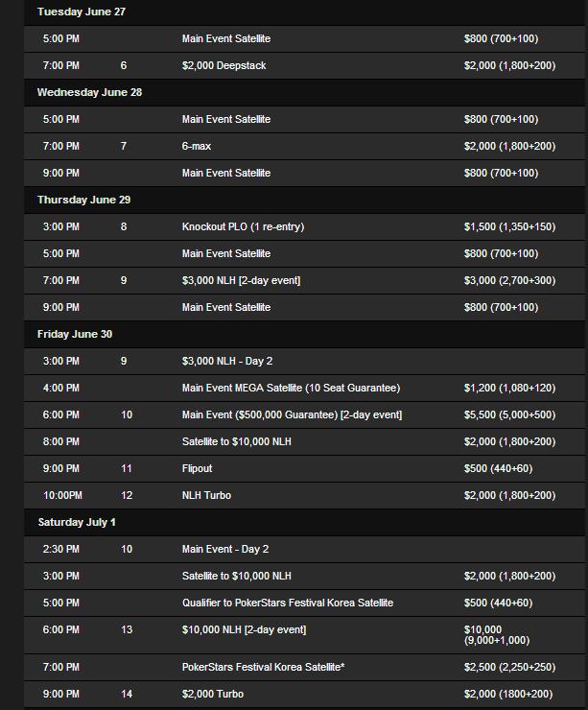This screenshot has width=588, height=710.
Task: Click the Saturday July 1 date header
Action: (77, 522)
